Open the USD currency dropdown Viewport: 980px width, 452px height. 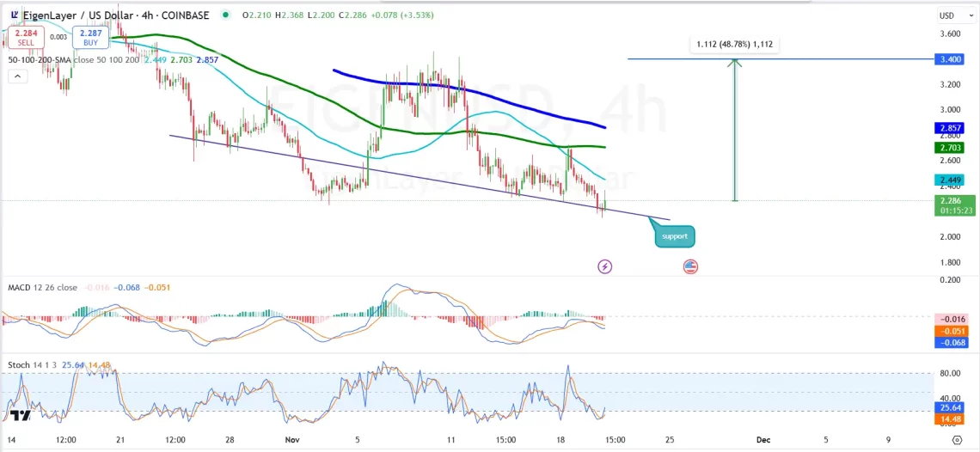(x=947, y=15)
